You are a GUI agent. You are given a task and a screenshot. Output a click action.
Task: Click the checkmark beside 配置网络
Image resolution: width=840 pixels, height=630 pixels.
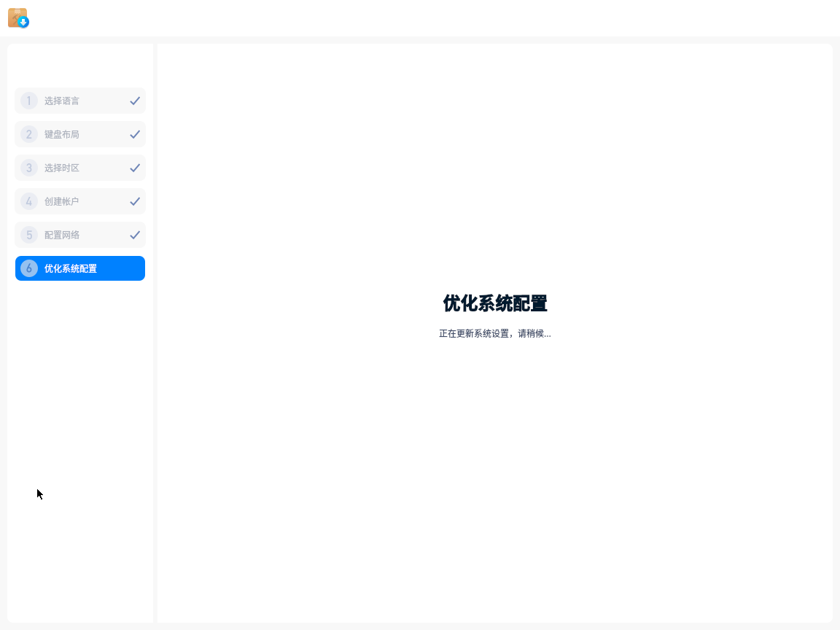tap(135, 235)
